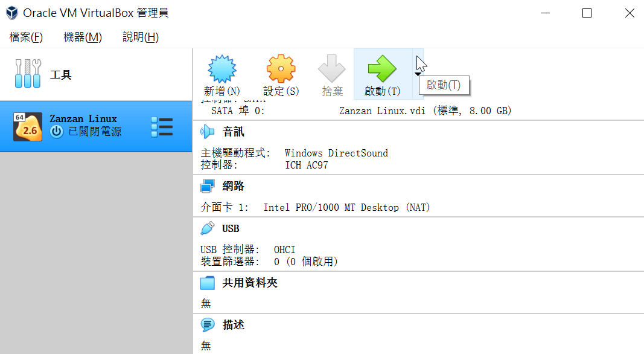Click the ICH AC97 controller value

(x=307, y=165)
